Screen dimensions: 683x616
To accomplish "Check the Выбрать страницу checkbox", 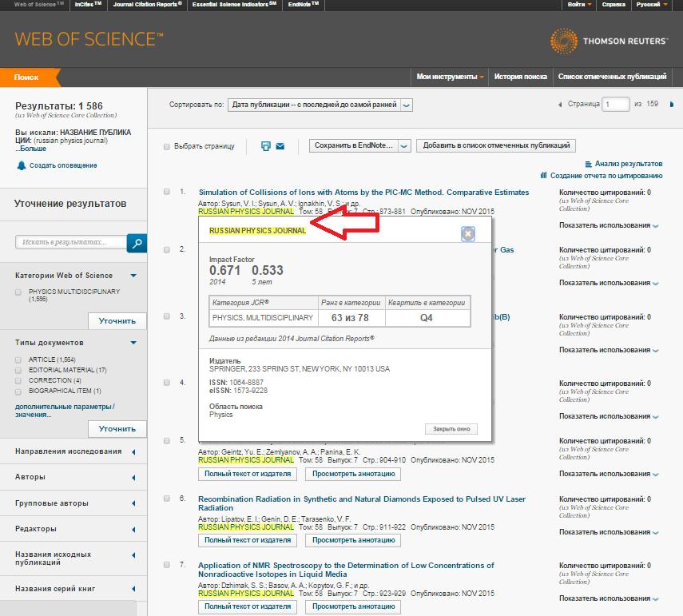I will (166, 146).
